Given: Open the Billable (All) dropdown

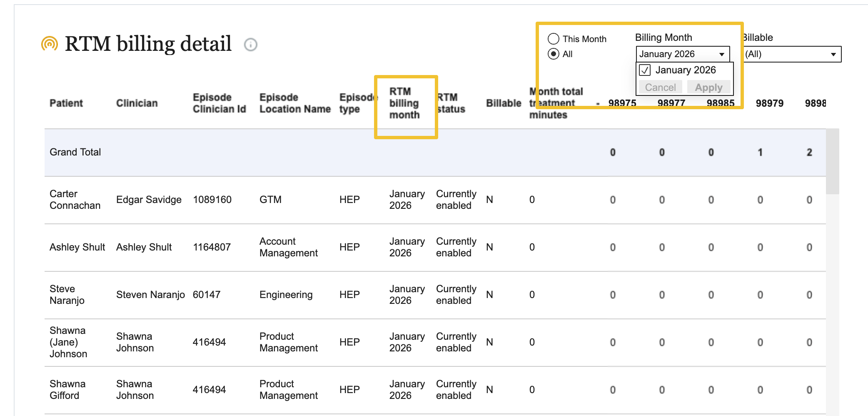Looking at the screenshot, I should pyautogui.click(x=792, y=54).
